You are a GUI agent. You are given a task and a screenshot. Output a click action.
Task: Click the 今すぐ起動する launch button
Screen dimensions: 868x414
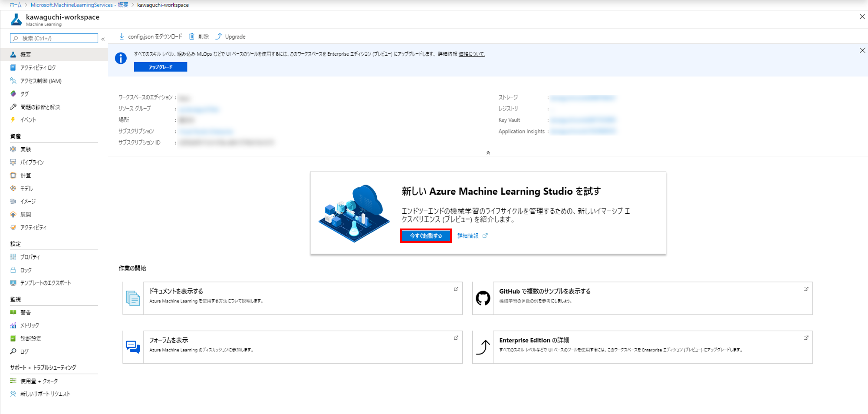click(x=426, y=236)
